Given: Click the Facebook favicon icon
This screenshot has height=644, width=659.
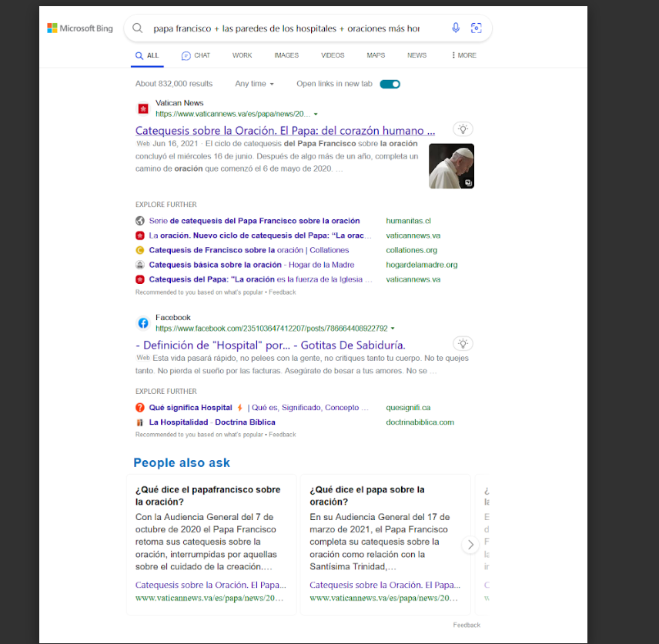Looking at the screenshot, I should pyautogui.click(x=142, y=323).
